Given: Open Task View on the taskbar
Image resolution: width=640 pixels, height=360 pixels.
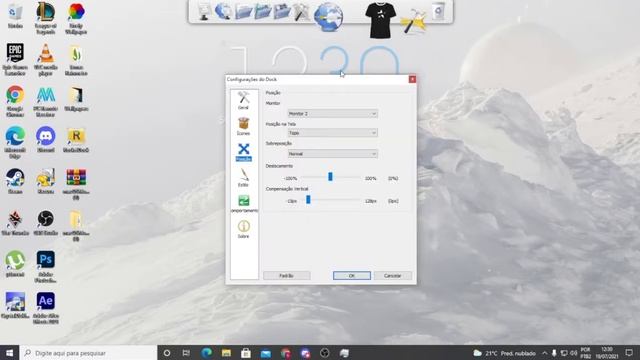Looking at the screenshot, I should coord(186,353).
